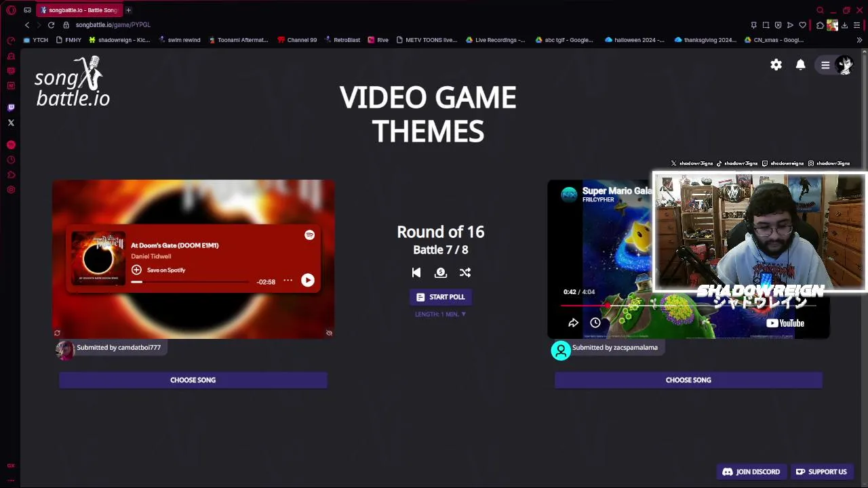This screenshot has height=488, width=868.
Task: Open the pinboards pin icon
Action: click(x=754, y=25)
